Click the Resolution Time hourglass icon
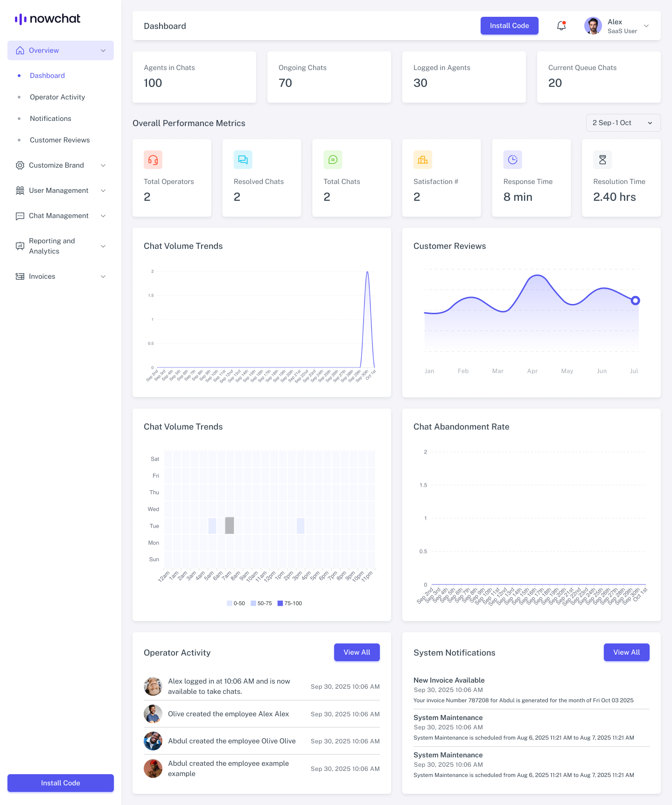The width and height of the screenshot is (672, 805). point(602,160)
